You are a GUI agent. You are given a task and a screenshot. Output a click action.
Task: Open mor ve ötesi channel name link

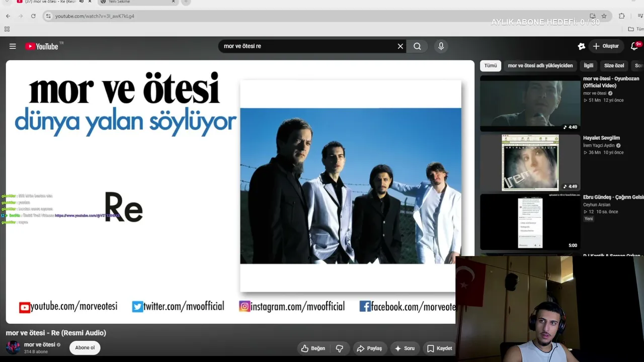40,345
